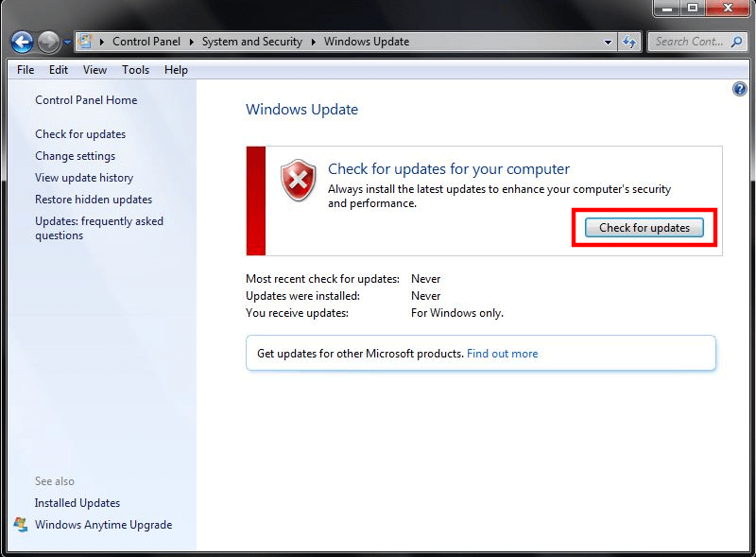Select Control Panel breadcrumb
Image resolution: width=756 pixels, height=557 pixels.
[146, 42]
